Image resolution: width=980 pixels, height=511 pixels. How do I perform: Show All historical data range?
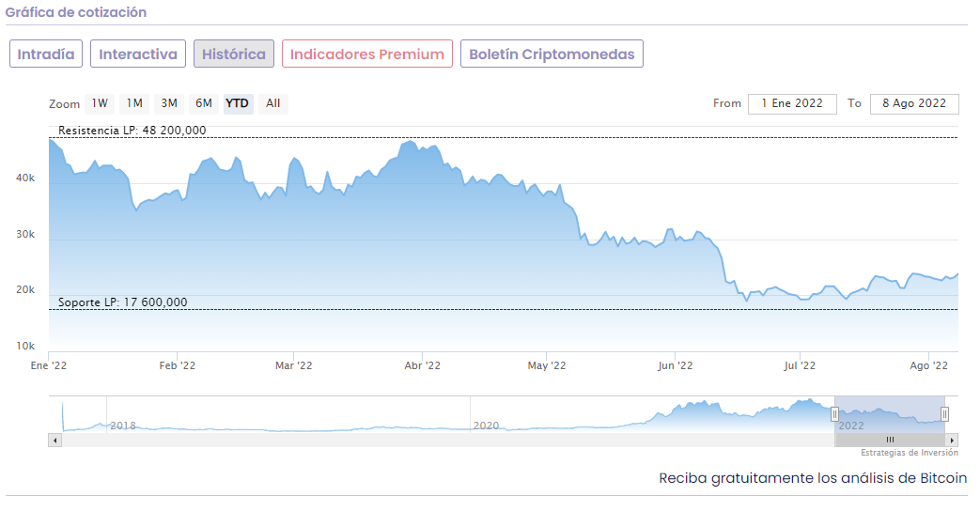click(272, 103)
